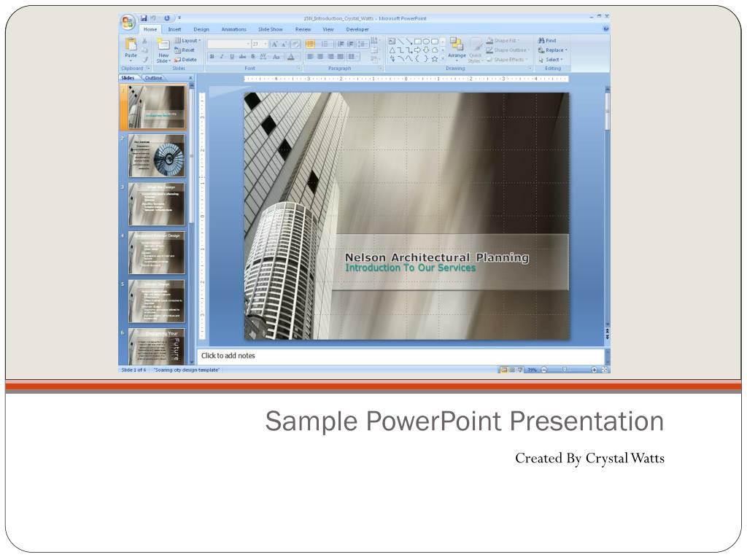Screen dimensions: 747x560
Task: Toggle Bold formatting
Action: click(212, 57)
